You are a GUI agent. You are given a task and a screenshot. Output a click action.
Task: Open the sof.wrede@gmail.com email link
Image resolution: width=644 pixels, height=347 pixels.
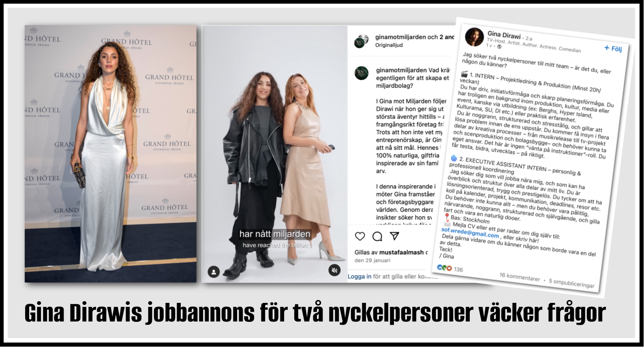(x=470, y=233)
